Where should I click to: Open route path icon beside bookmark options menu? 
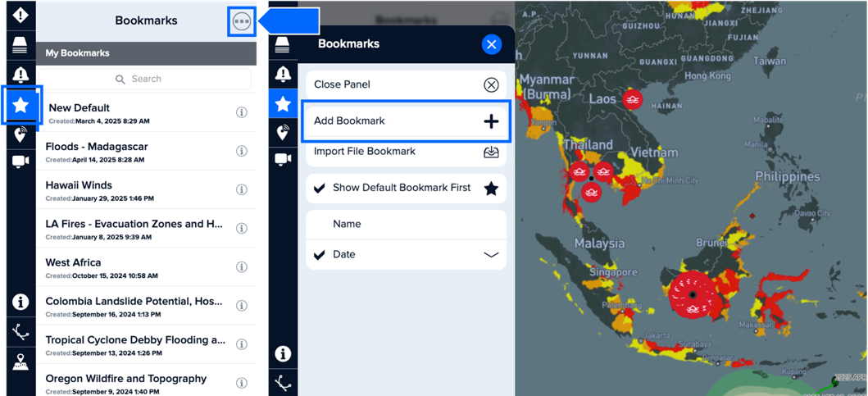point(283,381)
